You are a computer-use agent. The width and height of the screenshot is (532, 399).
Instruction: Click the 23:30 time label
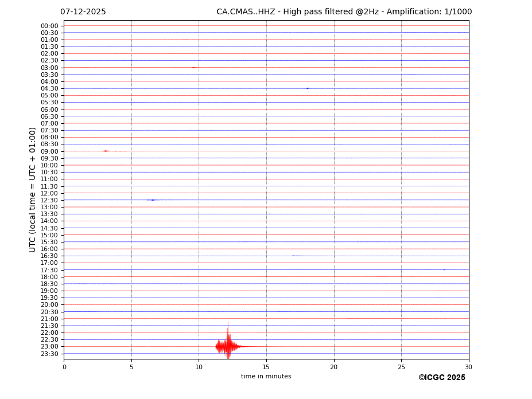tap(49, 354)
